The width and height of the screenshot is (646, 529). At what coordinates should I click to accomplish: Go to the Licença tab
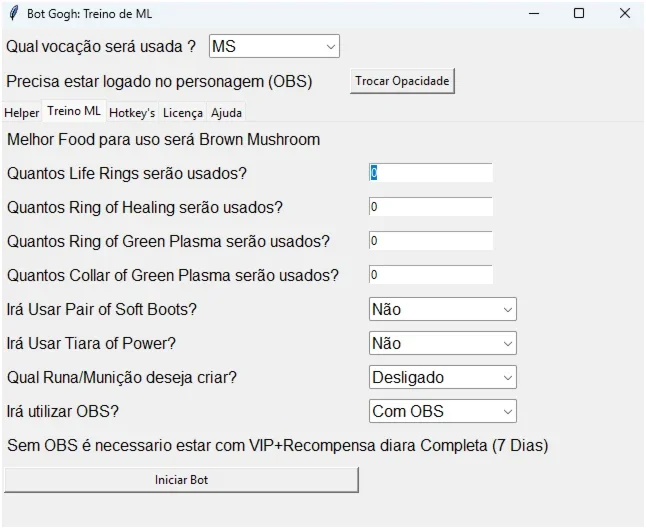[x=183, y=112]
